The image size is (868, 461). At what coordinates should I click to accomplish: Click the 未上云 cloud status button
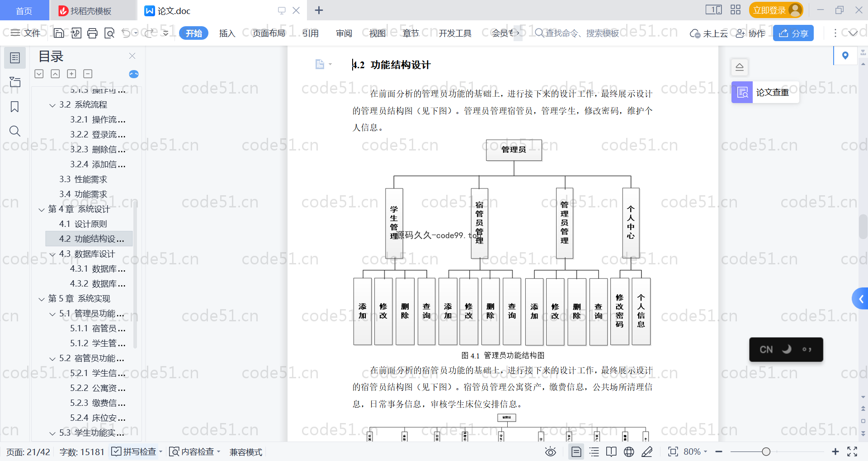[709, 33]
